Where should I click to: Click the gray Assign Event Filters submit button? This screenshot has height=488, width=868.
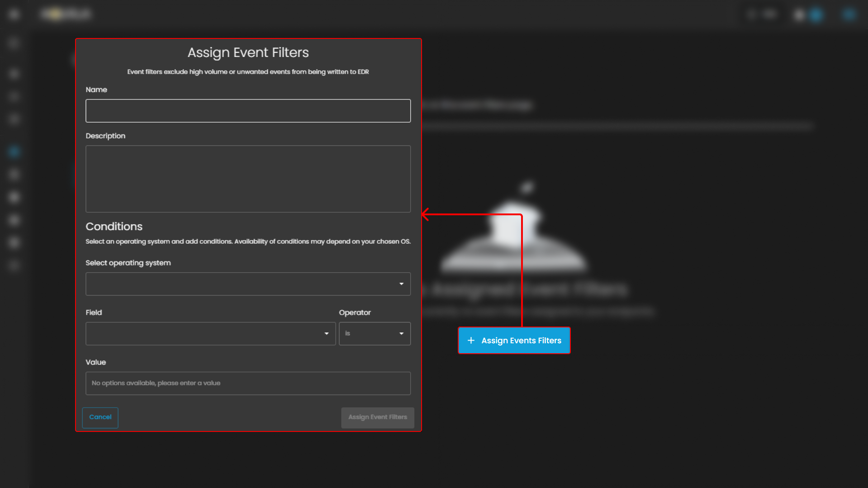click(x=377, y=417)
